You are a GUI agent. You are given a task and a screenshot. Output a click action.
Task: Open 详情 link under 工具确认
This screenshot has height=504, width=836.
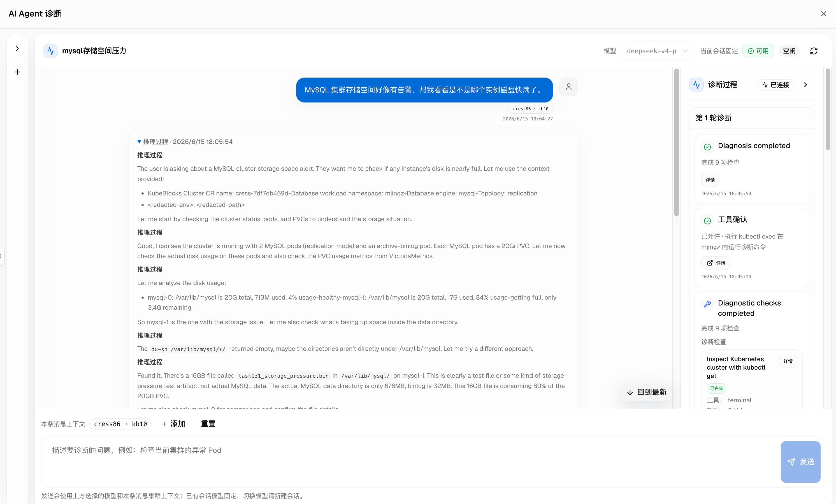tap(716, 263)
